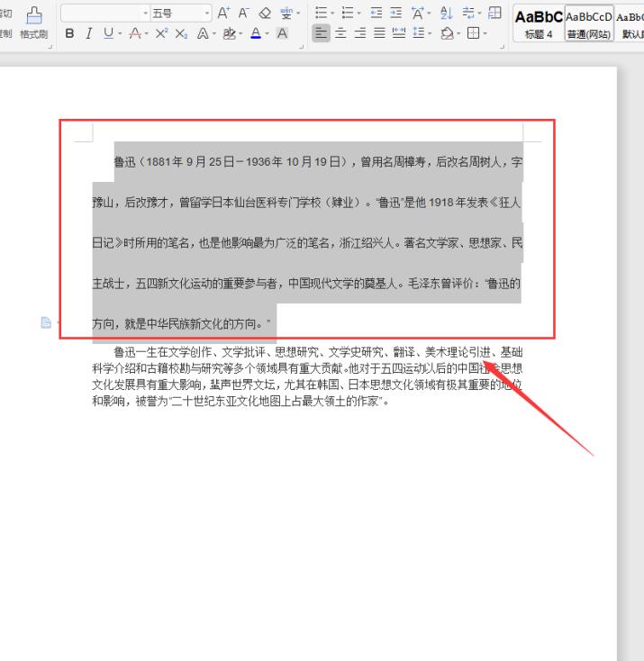644x661 pixels.
Task: Click the Format Painter (格式刷) brush
Action: click(x=34, y=22)
